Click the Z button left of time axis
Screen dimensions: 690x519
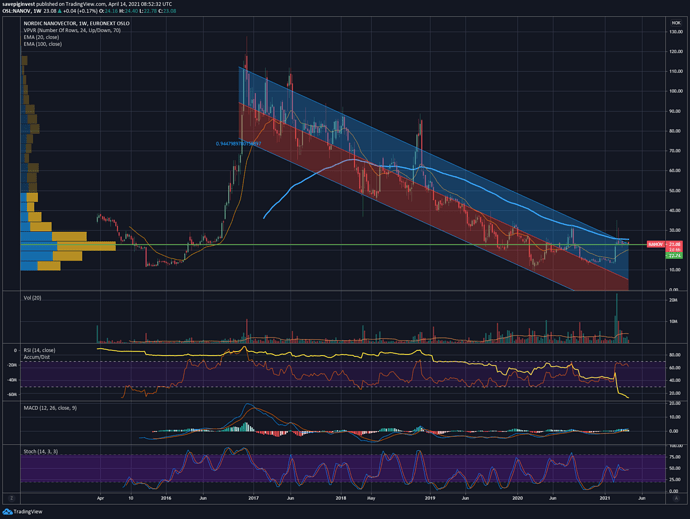[x=11, y=498]
